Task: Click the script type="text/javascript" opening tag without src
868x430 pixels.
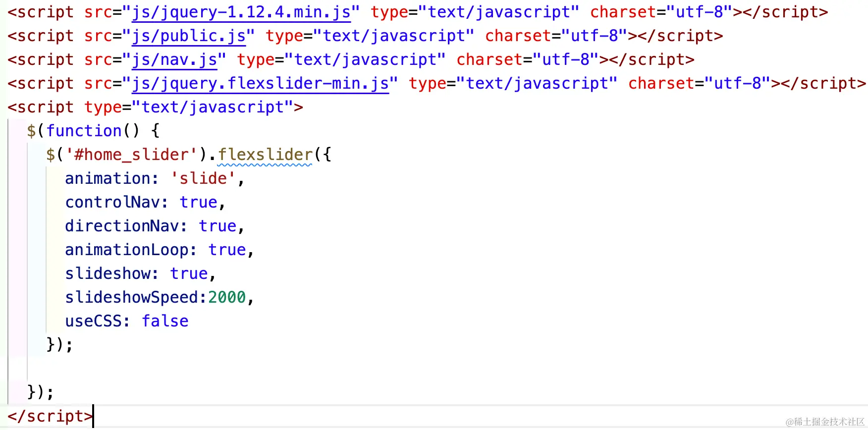Action: (x=155, y=107)
